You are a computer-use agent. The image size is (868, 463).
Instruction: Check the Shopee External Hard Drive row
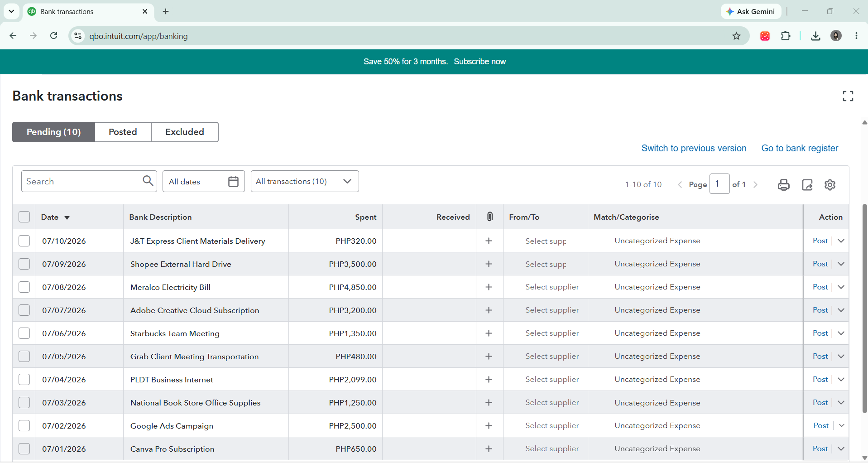point(24,264)
